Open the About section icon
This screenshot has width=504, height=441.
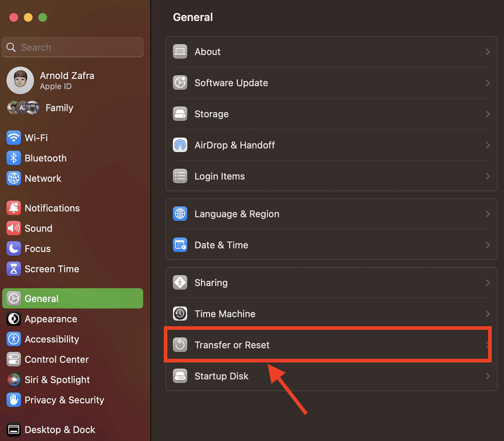click(x=180, y=51)
